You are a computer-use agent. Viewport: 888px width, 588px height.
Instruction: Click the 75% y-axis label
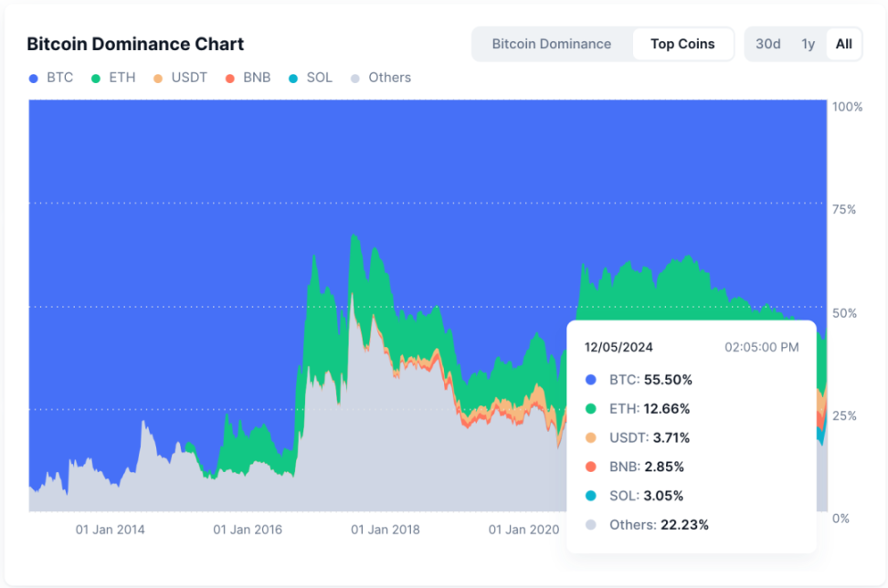coord(843,210)
